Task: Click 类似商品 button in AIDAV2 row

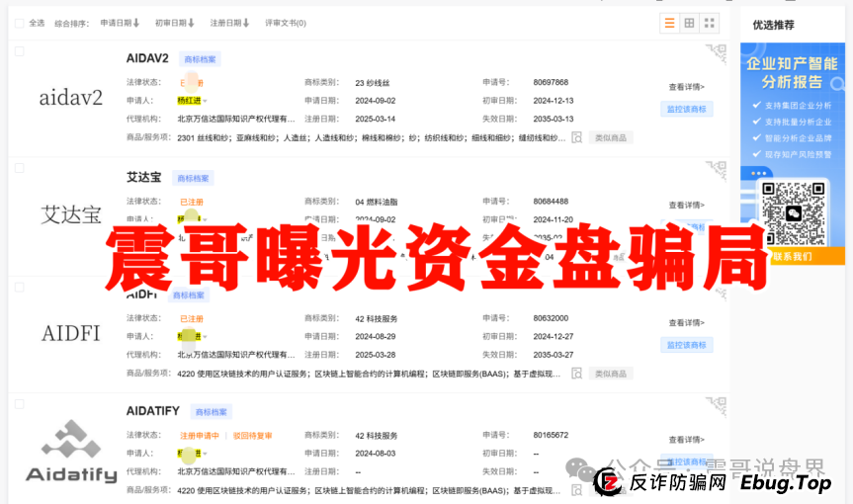Action: point(612,137)
